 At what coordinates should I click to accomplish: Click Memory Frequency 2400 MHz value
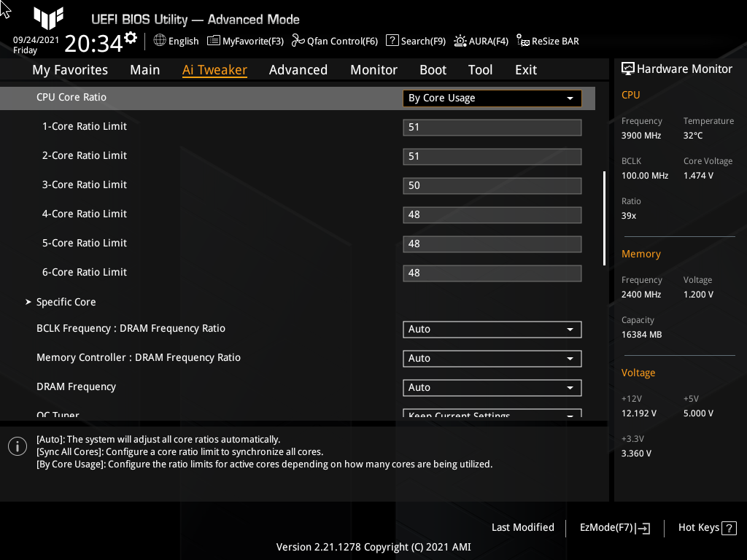click(x=641, y=295)
